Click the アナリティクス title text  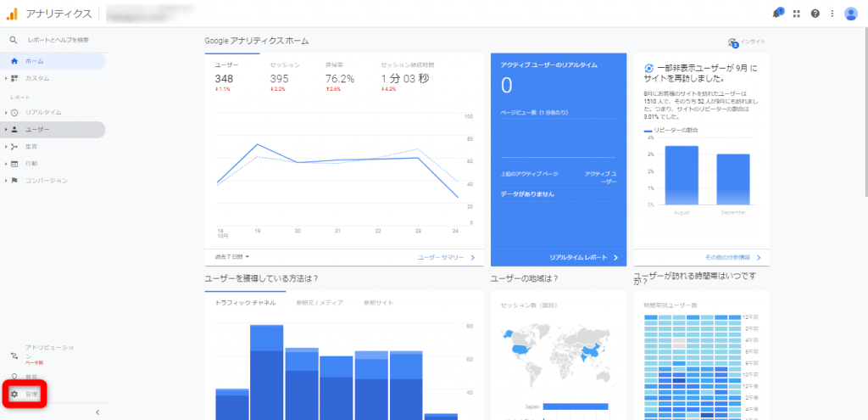click(x=58, y=14)
